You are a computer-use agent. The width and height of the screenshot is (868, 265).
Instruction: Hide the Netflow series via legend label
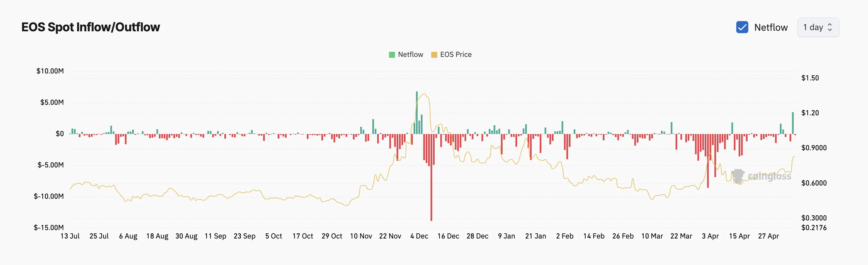pos(410,55)
